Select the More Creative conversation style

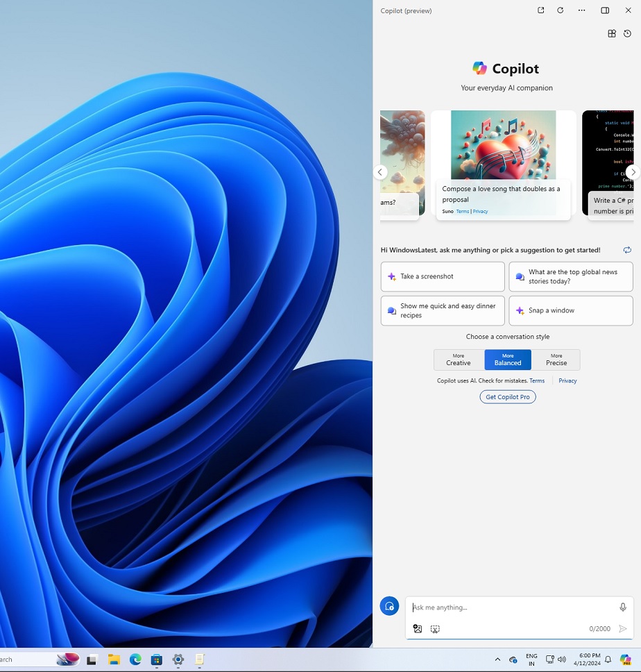click(x=458, y=359)
